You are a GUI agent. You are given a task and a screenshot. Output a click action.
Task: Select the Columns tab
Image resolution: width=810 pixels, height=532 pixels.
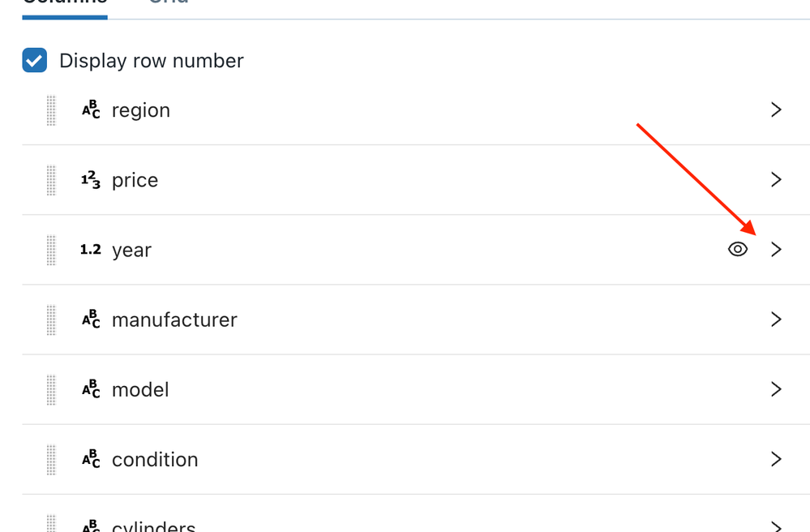tap(64, 4)
